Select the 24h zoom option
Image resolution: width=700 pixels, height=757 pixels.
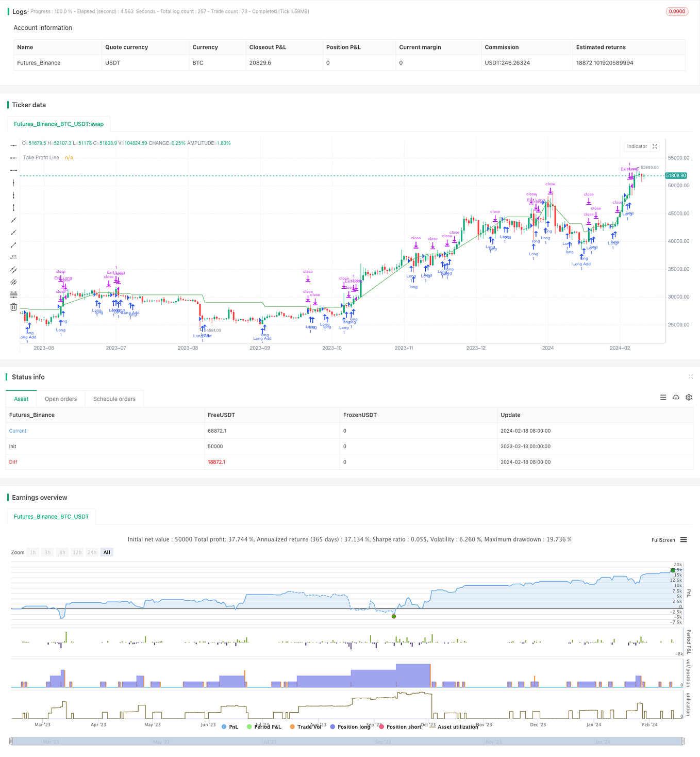tap(92, 552)
